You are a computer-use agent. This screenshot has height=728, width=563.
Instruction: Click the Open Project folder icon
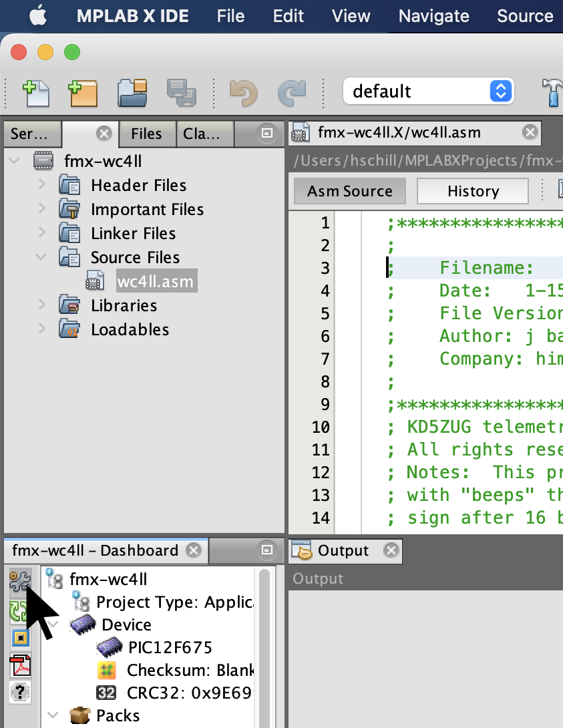132,92
